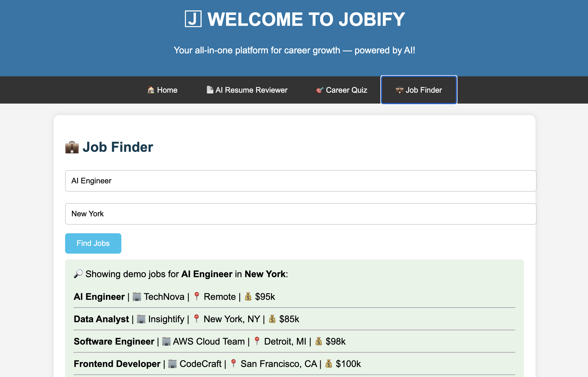Click the Data Analyst job listing

101,319
